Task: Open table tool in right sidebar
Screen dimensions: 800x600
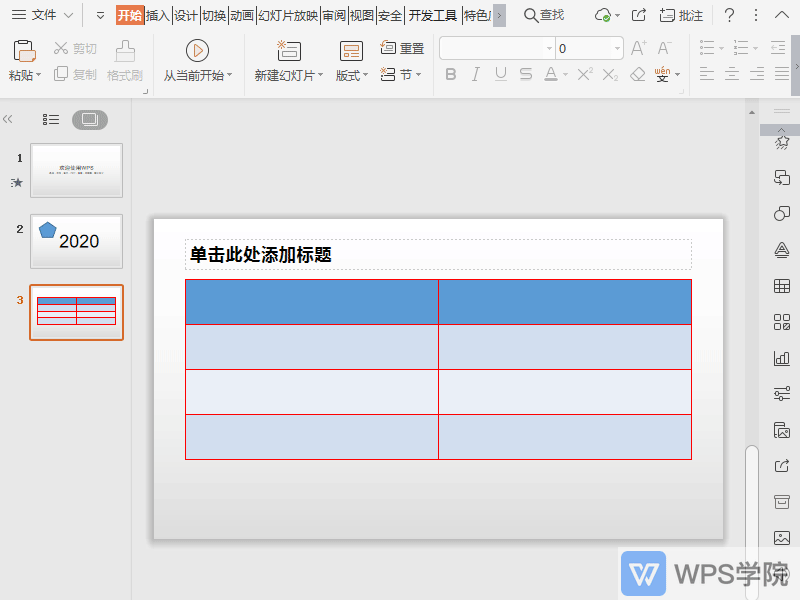Action: pos(782,286)
